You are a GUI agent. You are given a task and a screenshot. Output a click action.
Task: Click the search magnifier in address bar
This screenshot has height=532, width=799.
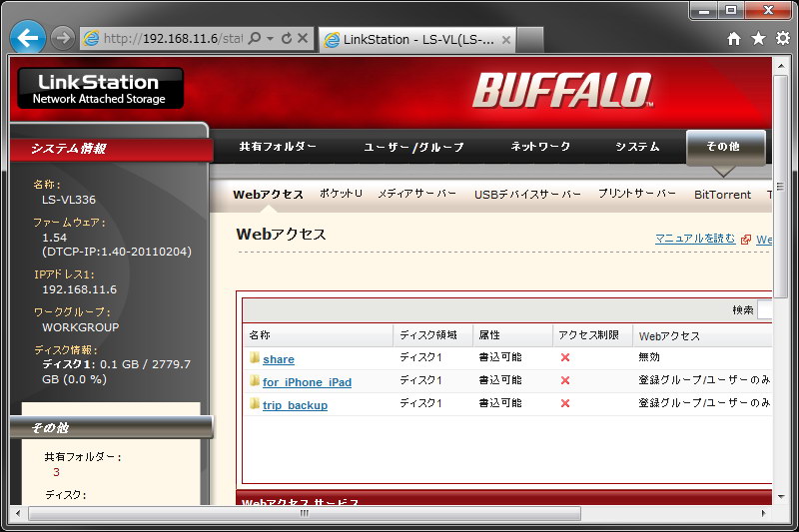[255, 38]
